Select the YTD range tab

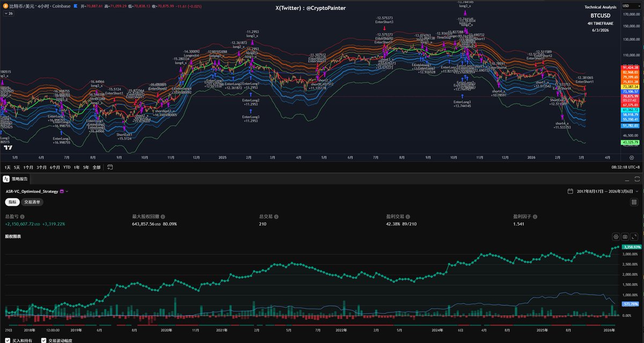pos(67,167)
